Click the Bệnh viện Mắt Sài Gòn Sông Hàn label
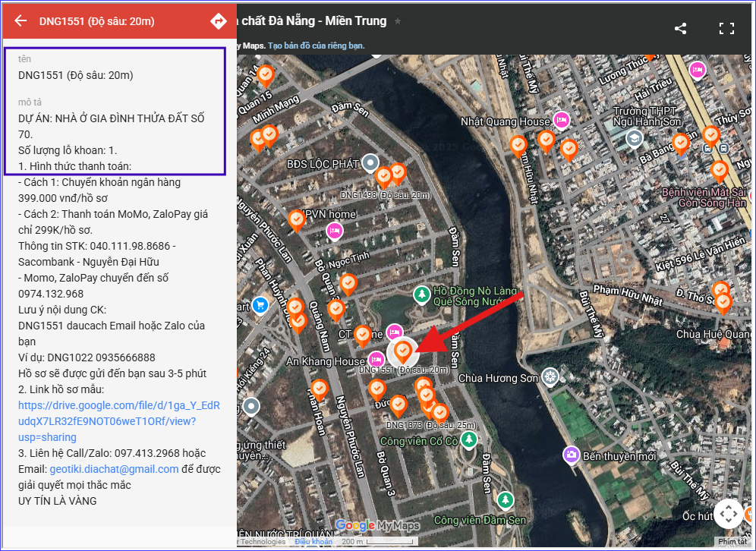The image size is (756, 551). tap(704, 197)
